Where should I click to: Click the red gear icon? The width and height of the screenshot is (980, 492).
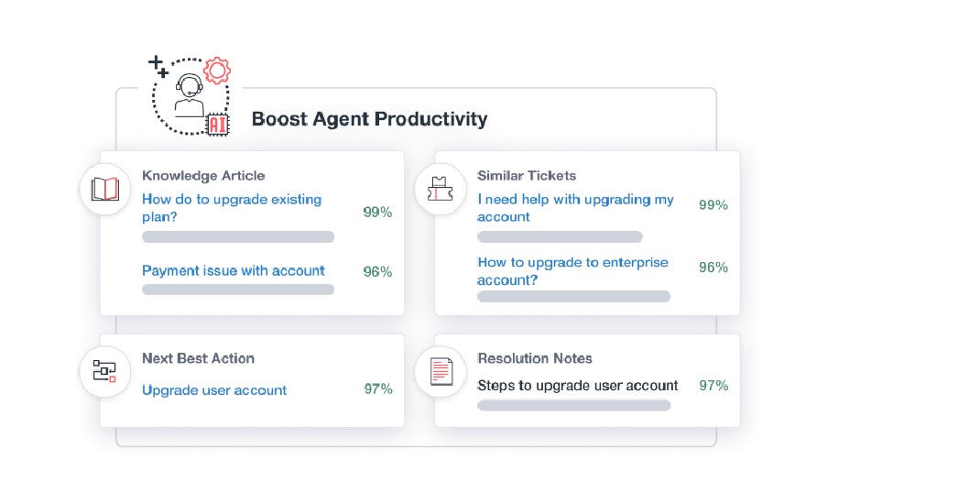pos(217,70)
